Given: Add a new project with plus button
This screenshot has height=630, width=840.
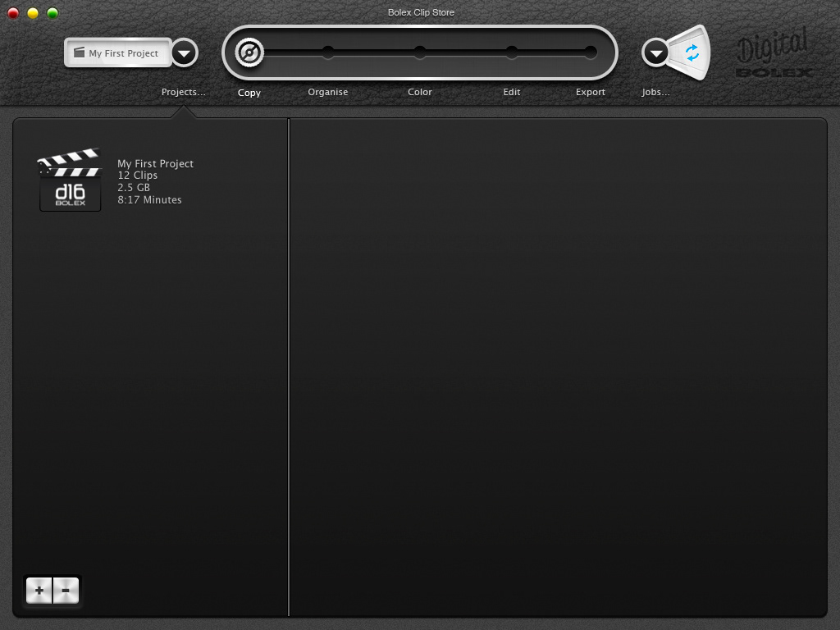Looking at the screenshot, I should coord(39,591).
